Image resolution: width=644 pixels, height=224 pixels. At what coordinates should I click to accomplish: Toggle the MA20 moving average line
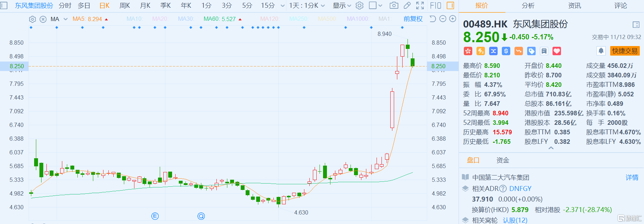click(160, 19)
